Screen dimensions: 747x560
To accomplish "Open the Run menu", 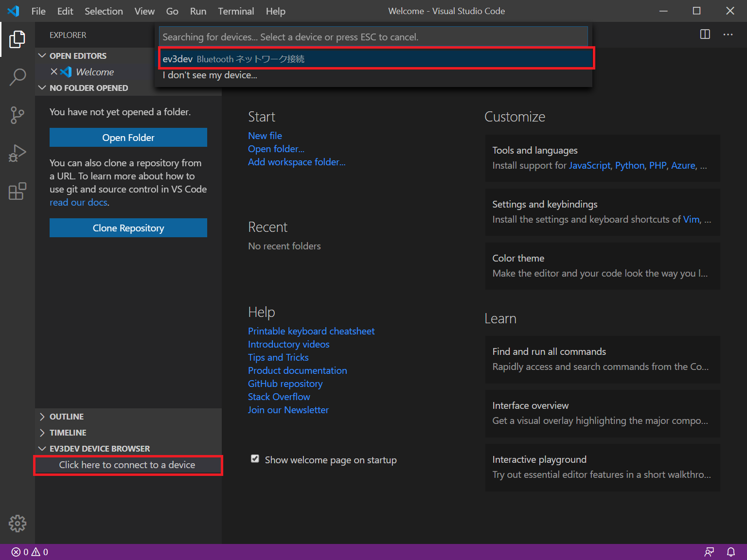I will [x=198, y=11].
